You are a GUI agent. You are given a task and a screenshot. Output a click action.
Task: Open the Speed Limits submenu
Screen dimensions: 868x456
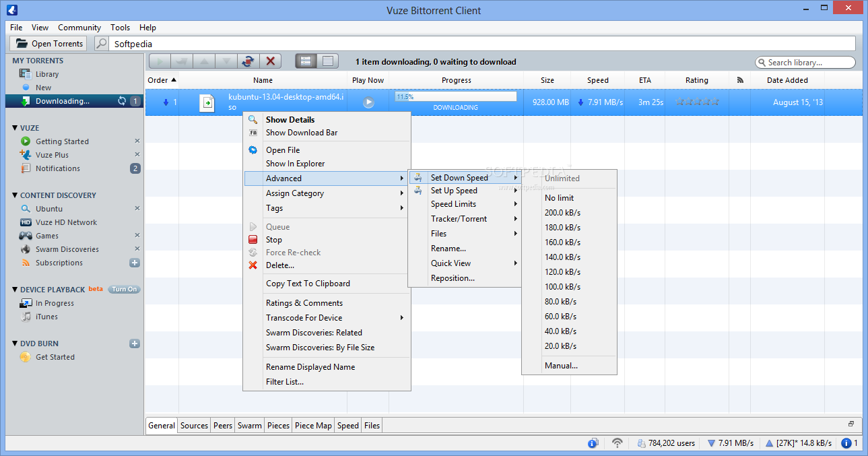(x=465, y=204)
